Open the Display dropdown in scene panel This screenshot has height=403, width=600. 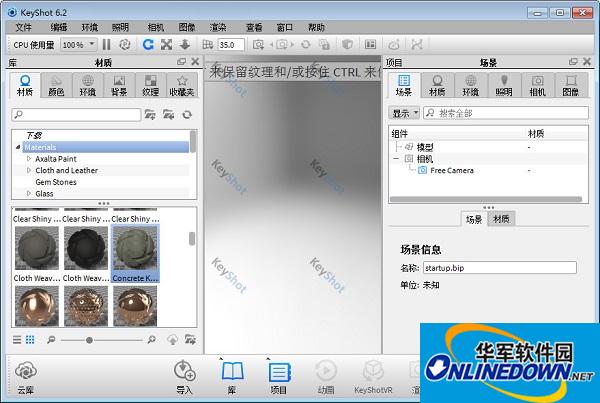pos(404,113)
